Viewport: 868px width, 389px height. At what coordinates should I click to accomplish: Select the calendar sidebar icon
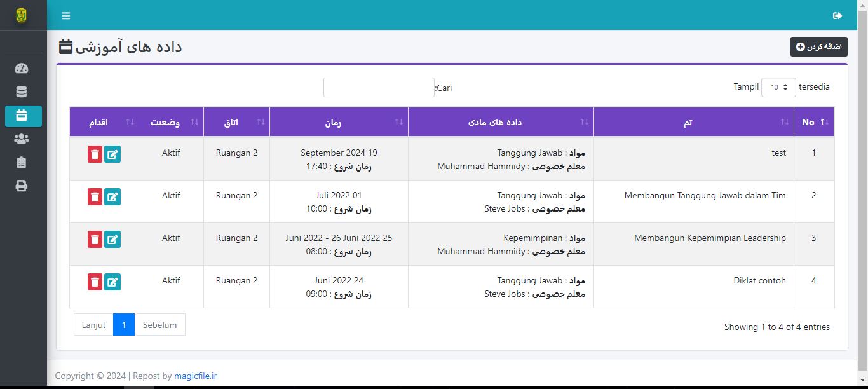point(24,116)
